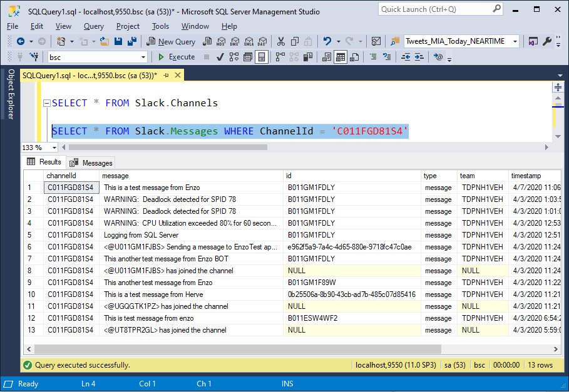The height and width of the screenshot is (392, 569).
Task: Close the SQLQuery1.sql tab
Action: pyautogui.click(x=178, y=76)
